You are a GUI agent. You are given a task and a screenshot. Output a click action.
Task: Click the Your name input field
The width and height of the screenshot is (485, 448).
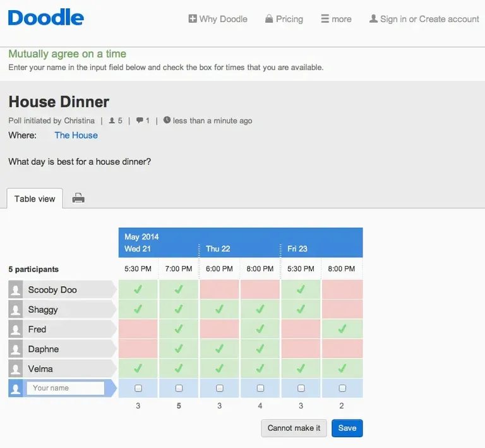[65, 388]
